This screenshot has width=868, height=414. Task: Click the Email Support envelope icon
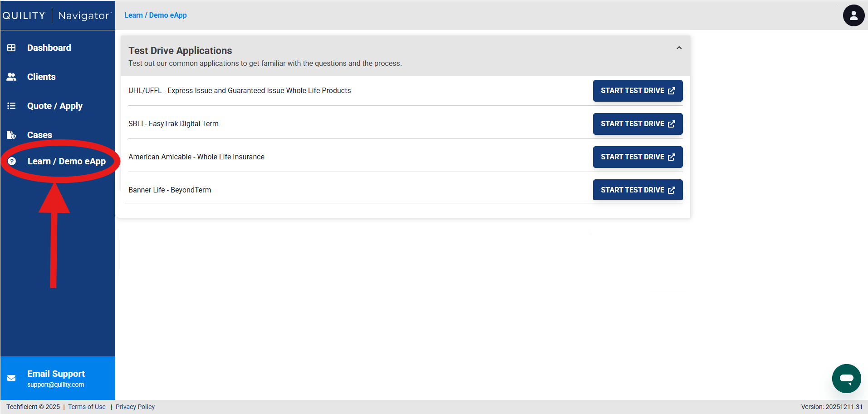click(x=11, y=378)
